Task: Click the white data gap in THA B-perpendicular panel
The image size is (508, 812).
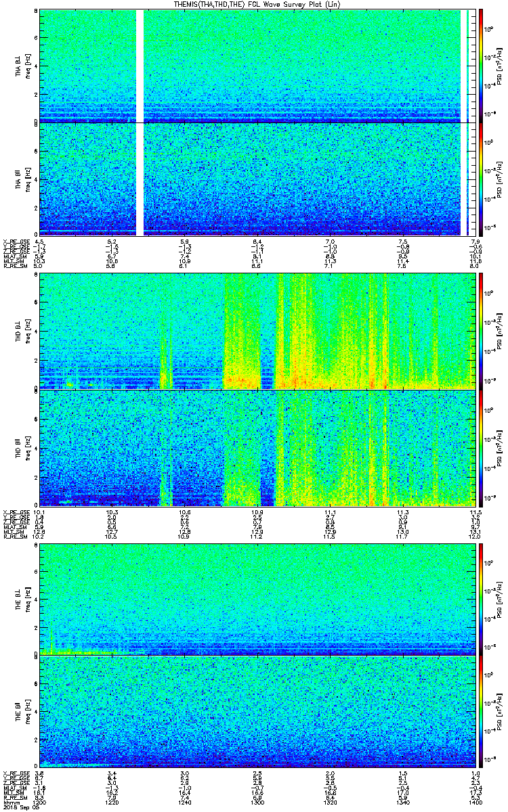Action: [x=140, y=65]
